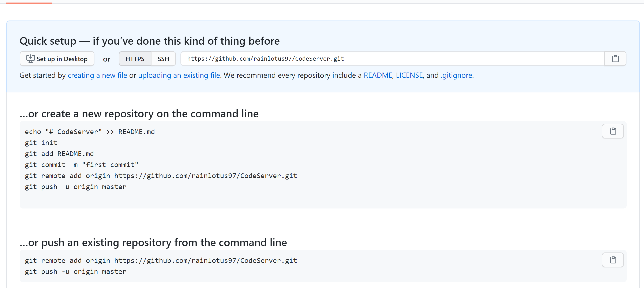Click the LICENSE link

tap(409, 75)
